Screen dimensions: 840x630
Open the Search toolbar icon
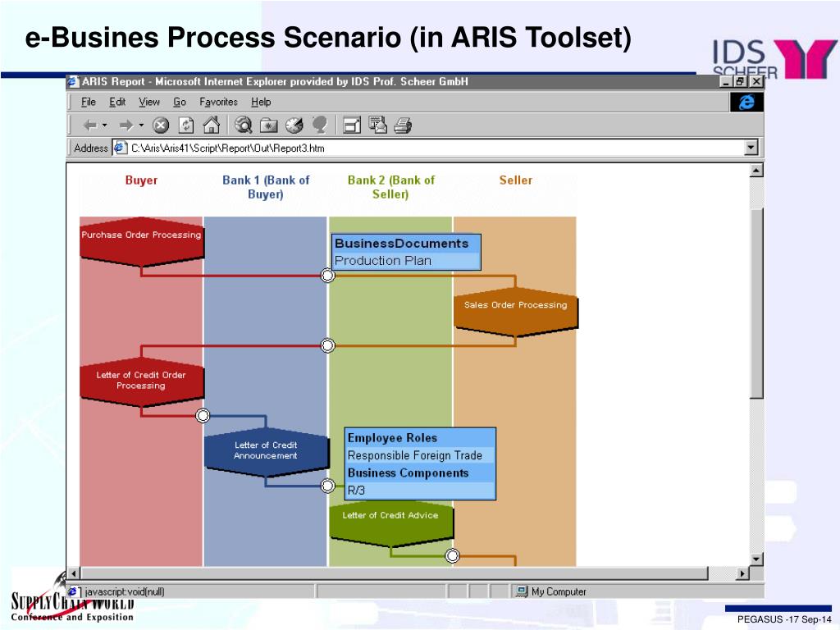244,126
